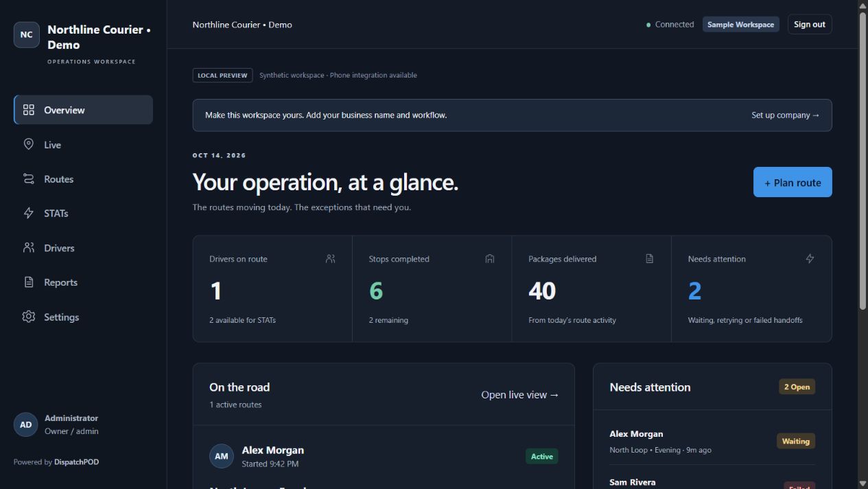
Task: Click the Settings gear icon
Action: click(x=29, y=317)
